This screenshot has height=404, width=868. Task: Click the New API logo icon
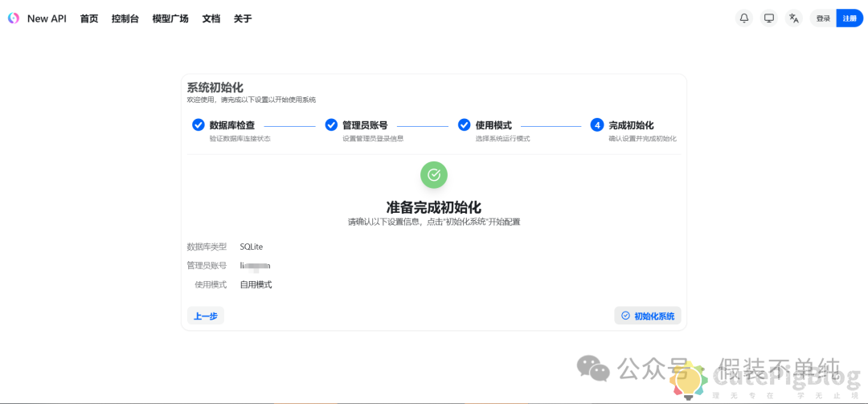[14, 18]
